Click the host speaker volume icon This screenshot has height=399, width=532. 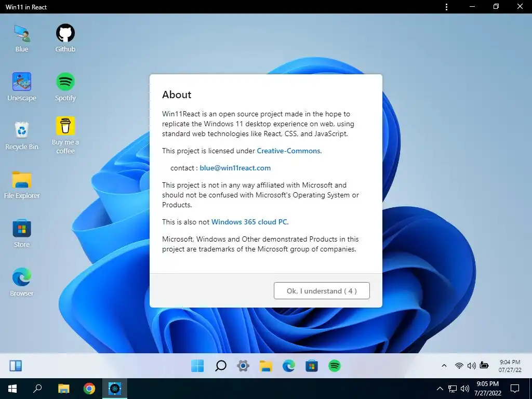(x=465, y=389)
